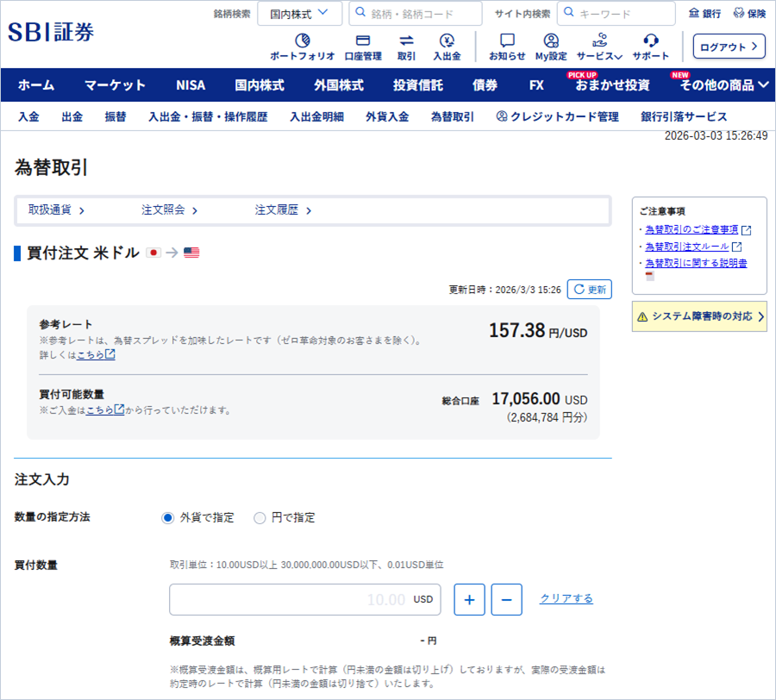Expand the その他の商品 menu

pos(723,85)
